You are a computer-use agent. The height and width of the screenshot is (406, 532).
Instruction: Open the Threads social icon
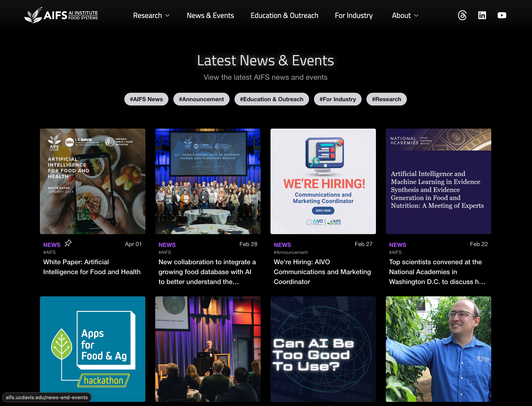(x=462, y=15)
